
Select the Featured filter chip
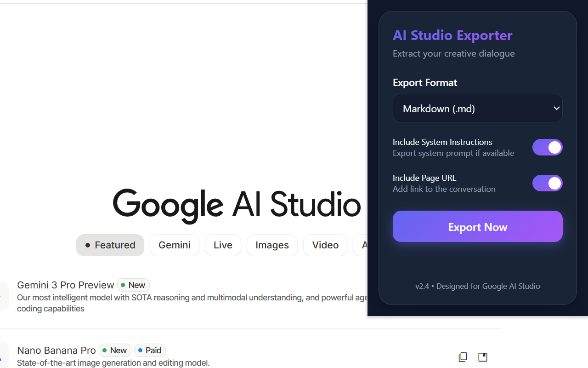(110, 245)
